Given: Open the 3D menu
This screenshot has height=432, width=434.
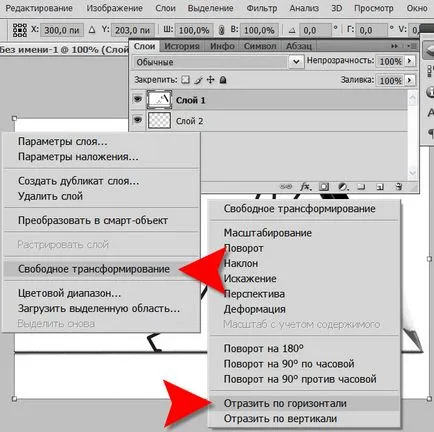Looking at the screenshot, I should pos(337,8).
